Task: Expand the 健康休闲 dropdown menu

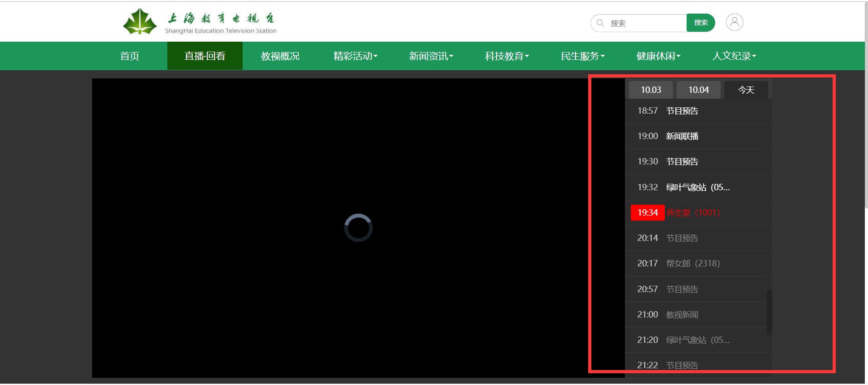Action: click(x=658, y=56)
